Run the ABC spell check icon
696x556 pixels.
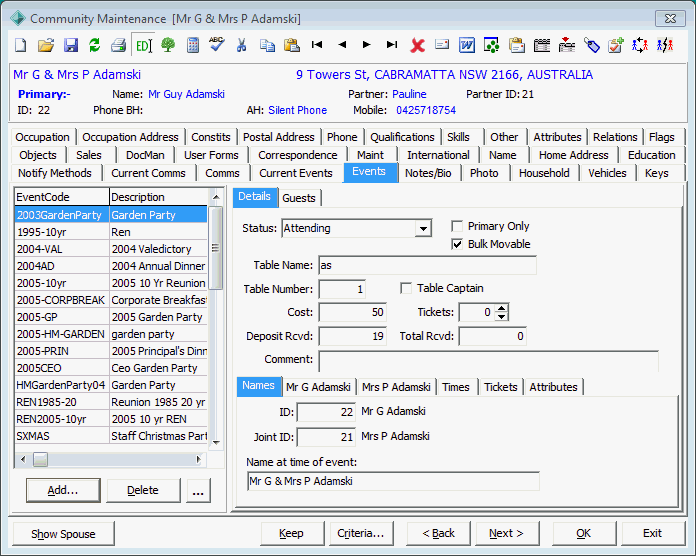pyautogui.click(x=217, y=45)
